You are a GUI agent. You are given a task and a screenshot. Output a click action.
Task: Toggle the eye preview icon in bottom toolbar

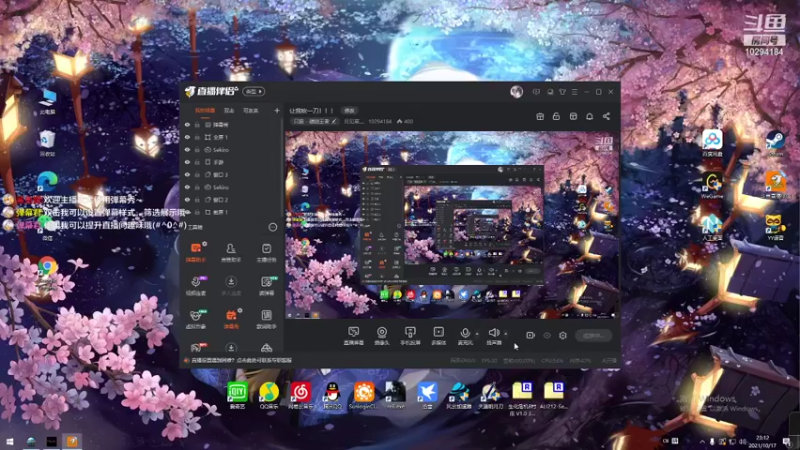tap(547, 335)
